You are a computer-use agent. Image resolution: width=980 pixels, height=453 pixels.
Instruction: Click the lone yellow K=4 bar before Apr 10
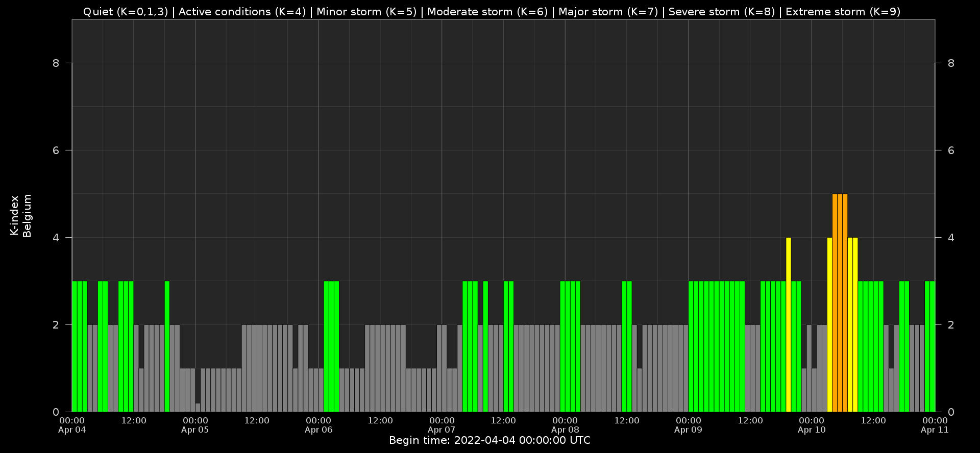pyautogui.click(x=789, y=324)
